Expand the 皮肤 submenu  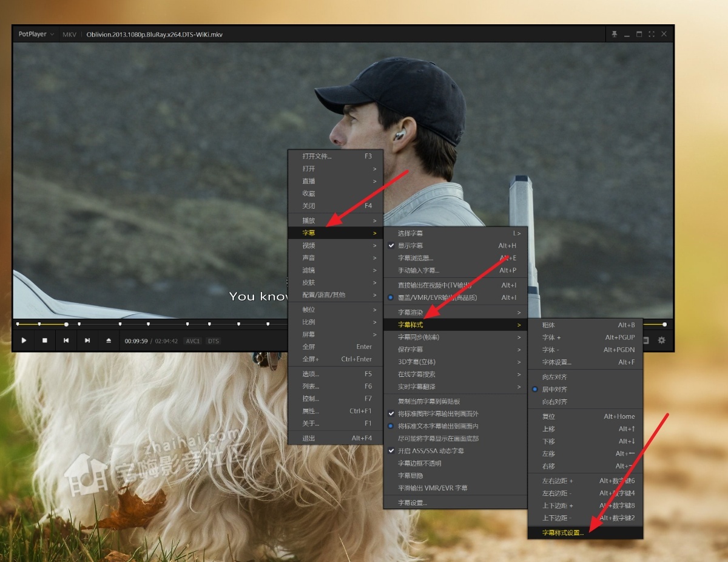tap(335, 283)
